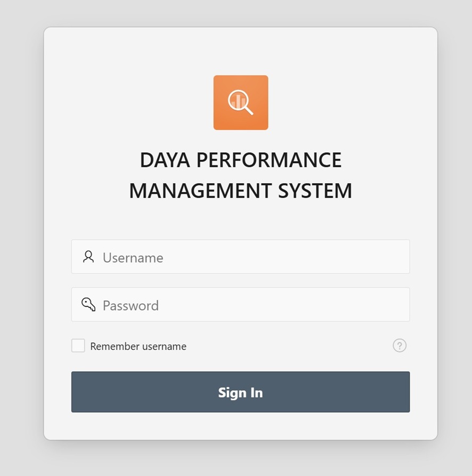
Task: Open the question mark help icon
Action: (x=400, y=346)
